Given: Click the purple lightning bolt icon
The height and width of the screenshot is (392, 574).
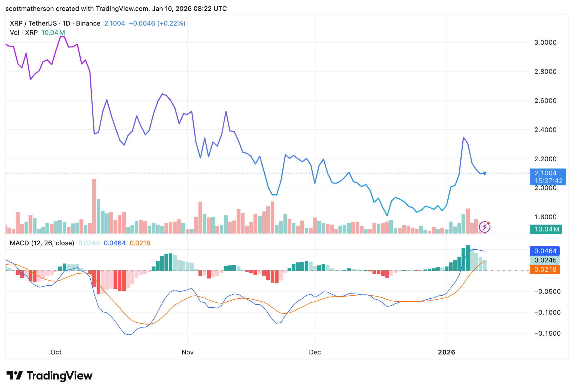Looking at the screenshot, I should click(485, 227).
